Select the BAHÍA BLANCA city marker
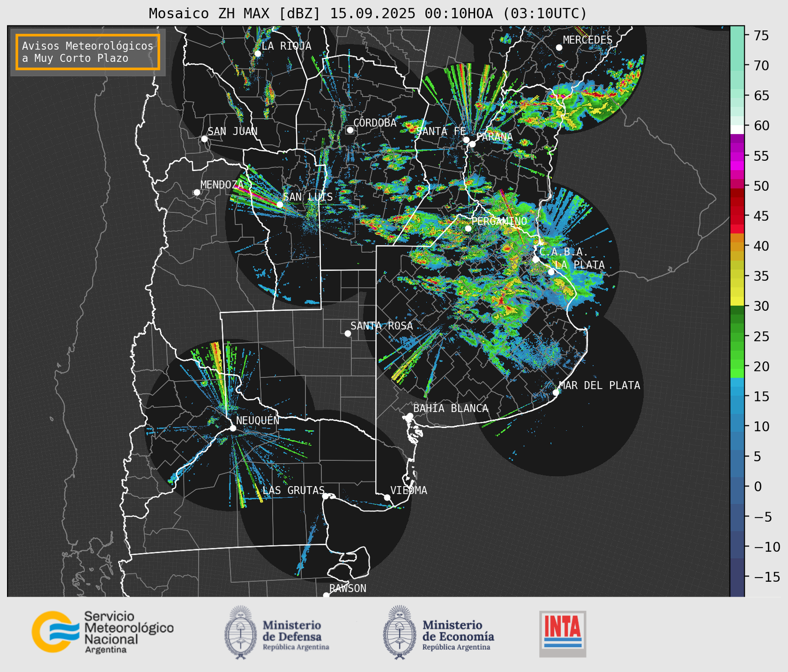The width and height of the screenshot is (788, 672). (410, 416)
